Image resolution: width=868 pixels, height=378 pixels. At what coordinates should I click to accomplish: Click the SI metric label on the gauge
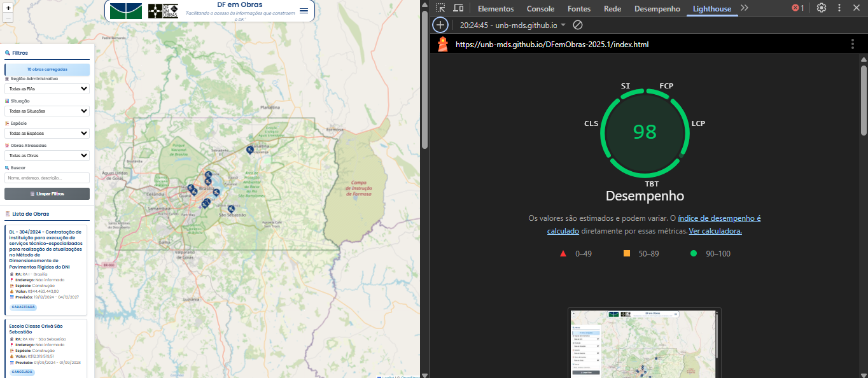[626, 86]
